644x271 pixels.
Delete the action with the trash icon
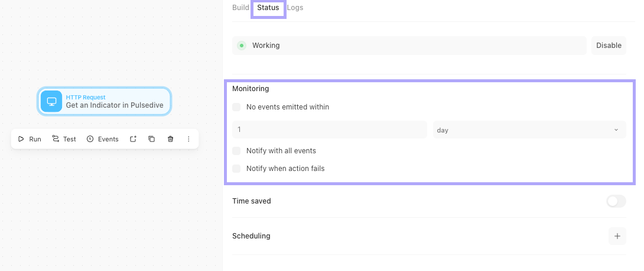[x=170, y=139]
